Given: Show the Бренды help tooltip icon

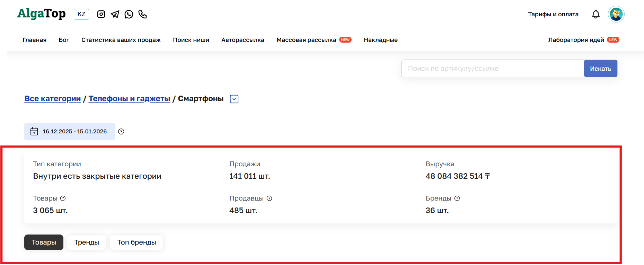Looking at the screenshot, I should (x=457, y=198).
